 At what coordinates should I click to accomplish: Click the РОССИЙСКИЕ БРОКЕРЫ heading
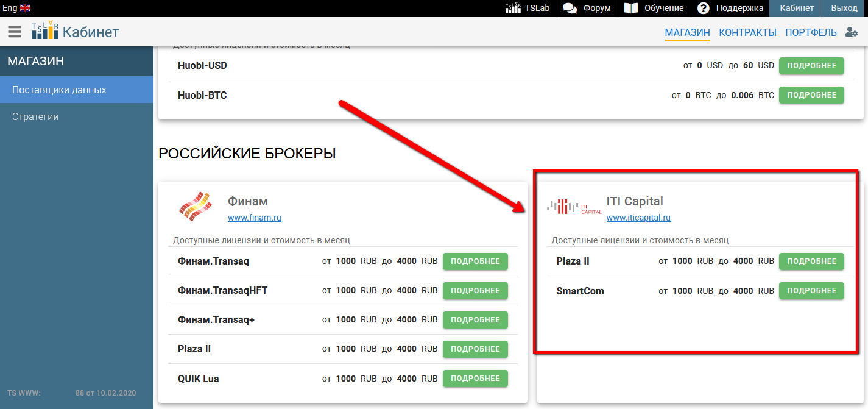247,154
